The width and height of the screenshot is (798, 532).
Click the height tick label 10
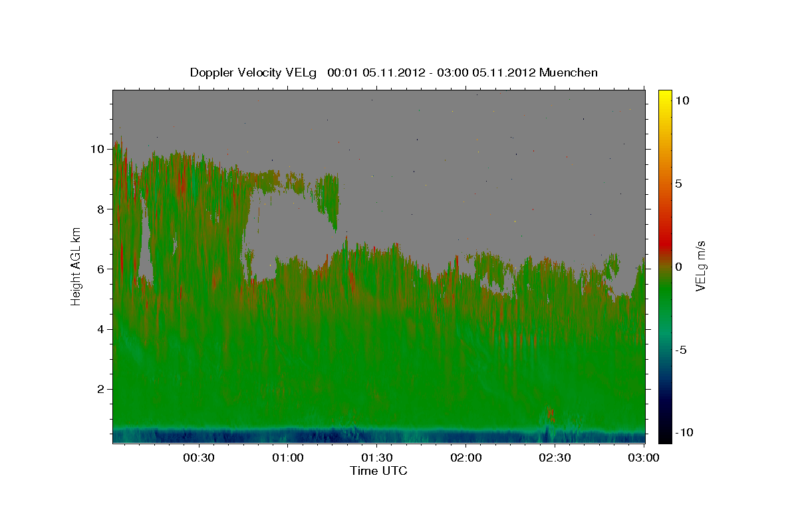(96, 149)
